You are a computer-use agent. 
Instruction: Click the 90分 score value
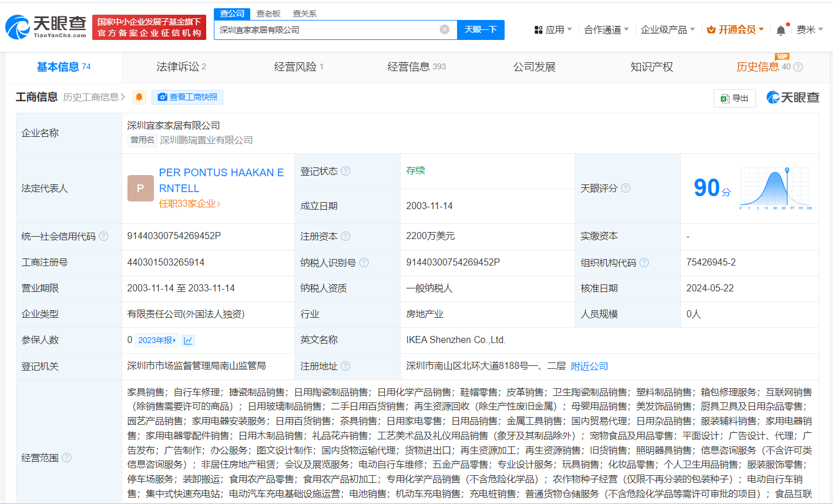point(712,188)
